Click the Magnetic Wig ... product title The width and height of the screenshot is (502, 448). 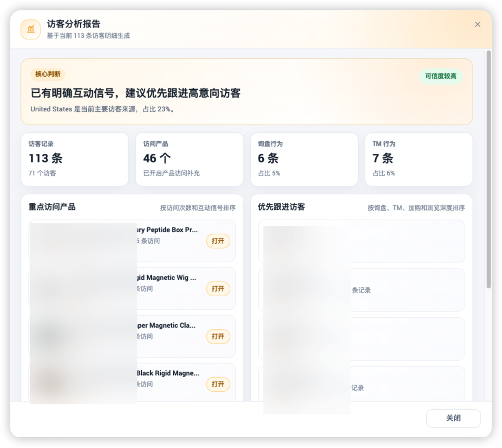coord(167,277)
